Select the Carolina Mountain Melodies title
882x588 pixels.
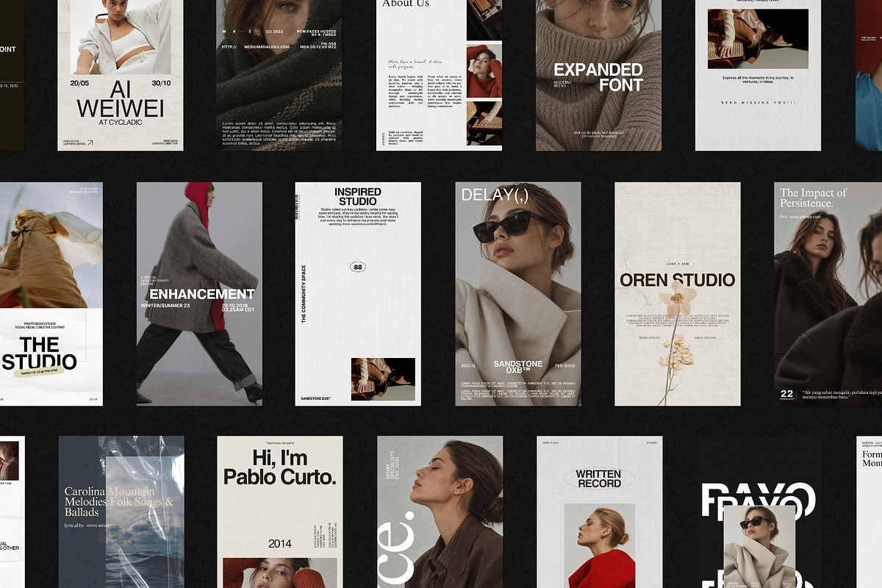pos(118,501)
